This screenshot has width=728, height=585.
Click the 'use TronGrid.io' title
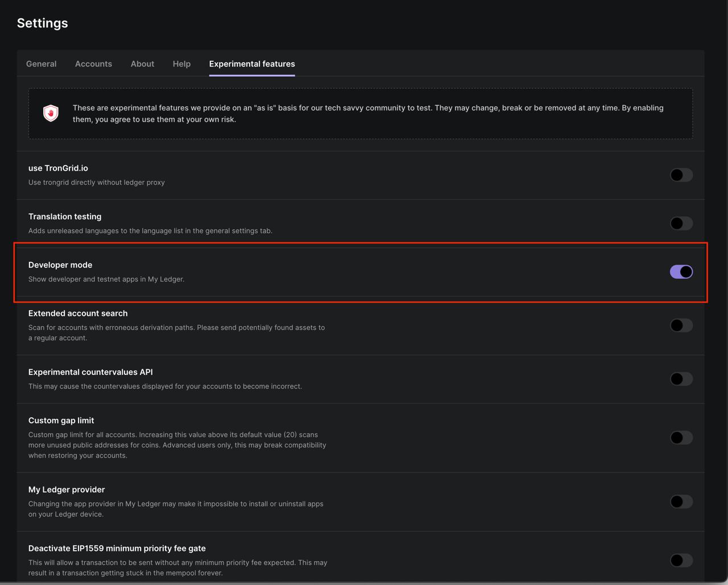click(x=58, y=168)
